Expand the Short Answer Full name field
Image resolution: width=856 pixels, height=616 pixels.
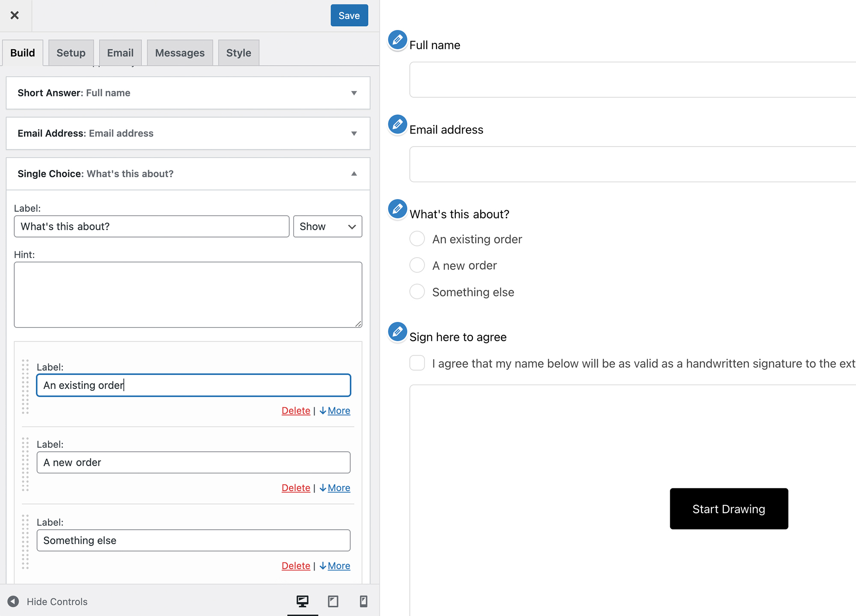click(x=354, y=92)
